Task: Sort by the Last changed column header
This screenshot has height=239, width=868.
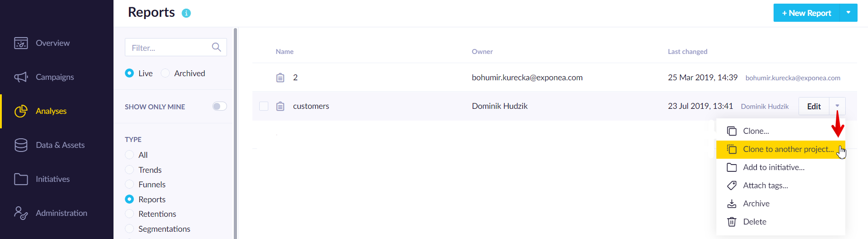Action: coord(687,52)
